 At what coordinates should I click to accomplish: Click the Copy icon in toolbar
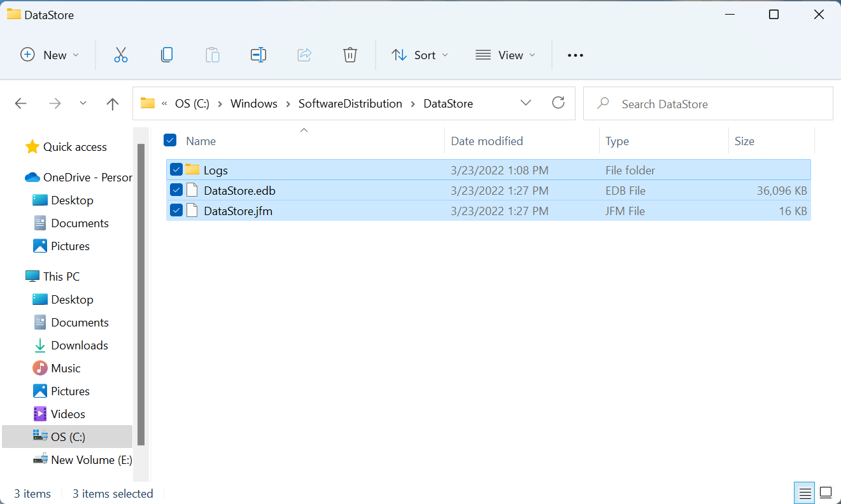pyautogui.click(x=167, y=55)
